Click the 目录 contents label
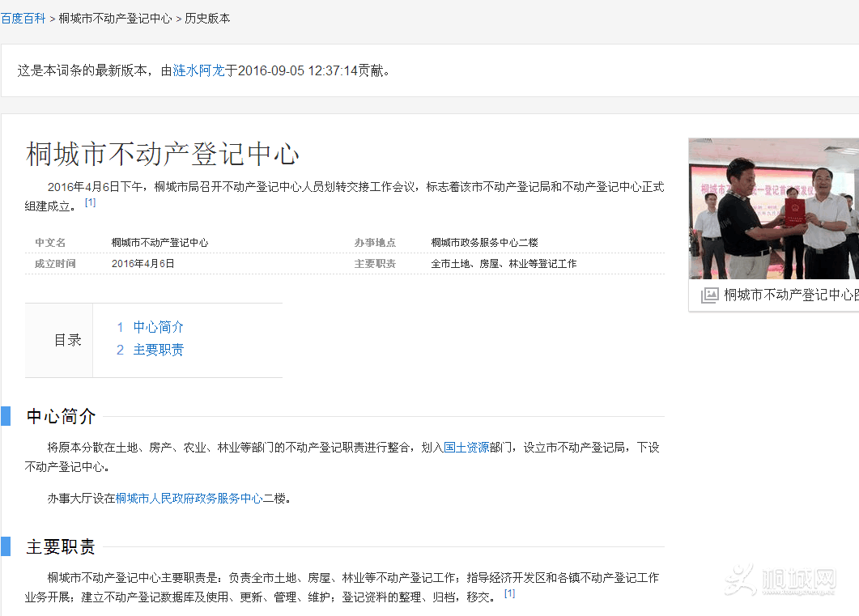 point(67,340)
